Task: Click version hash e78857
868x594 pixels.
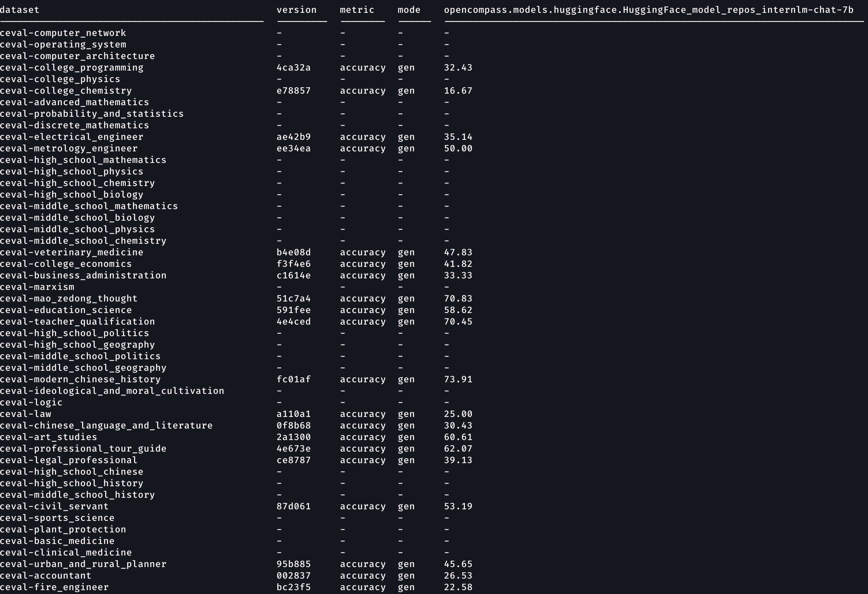Action: (x=293, y=91)
